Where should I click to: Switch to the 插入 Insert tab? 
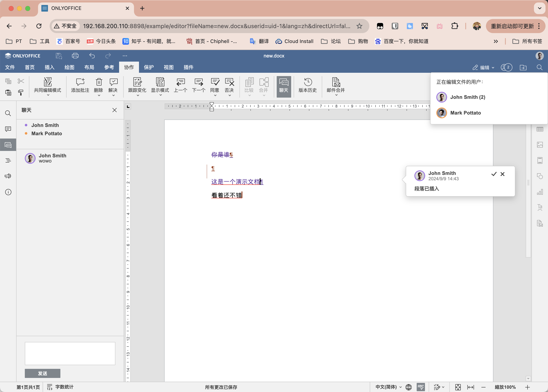pos(49,67)
